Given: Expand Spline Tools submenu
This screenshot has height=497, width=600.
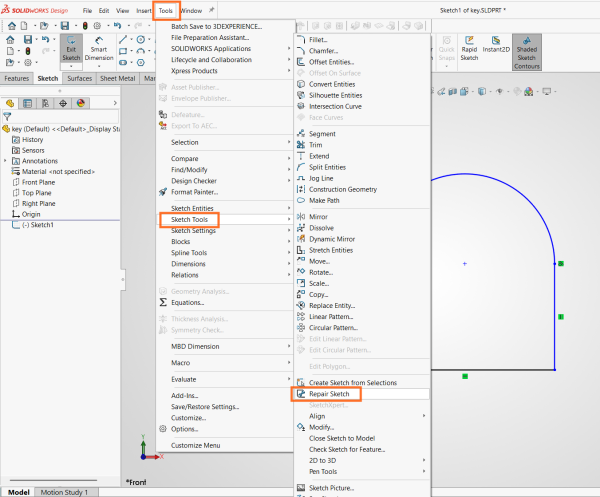Looking at the screenshot, I should [x=225, y=253].
